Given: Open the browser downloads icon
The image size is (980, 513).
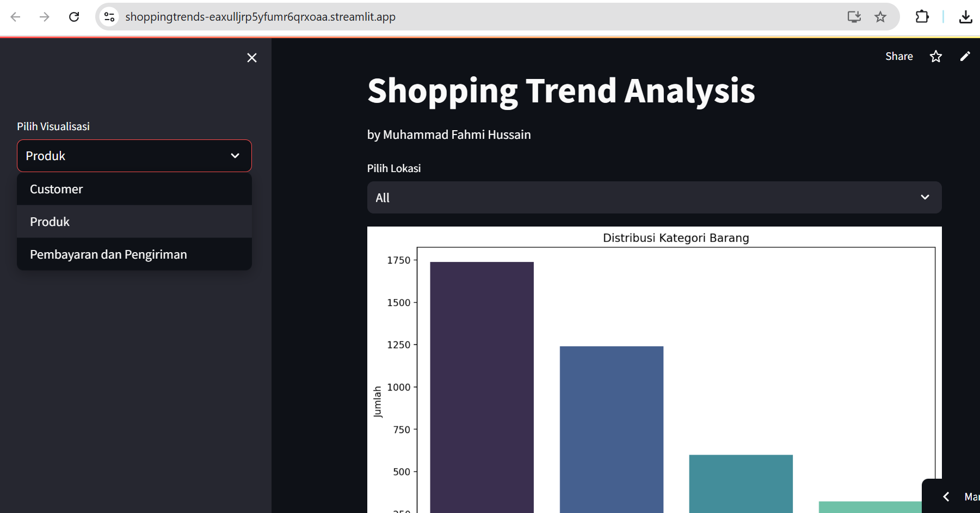Looking at the screenshot, I should (x=966, y=17).
